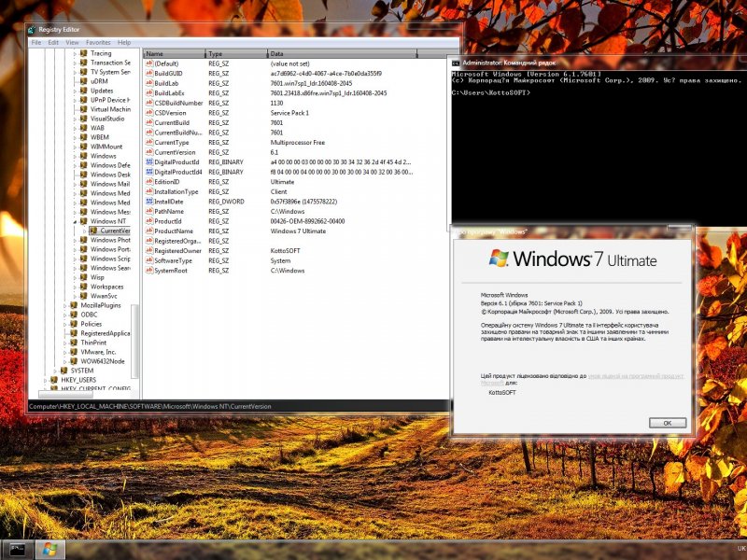The image size is (747, 560).
Task: Sort values by the Type column header
Action: (x=236, y=54)
